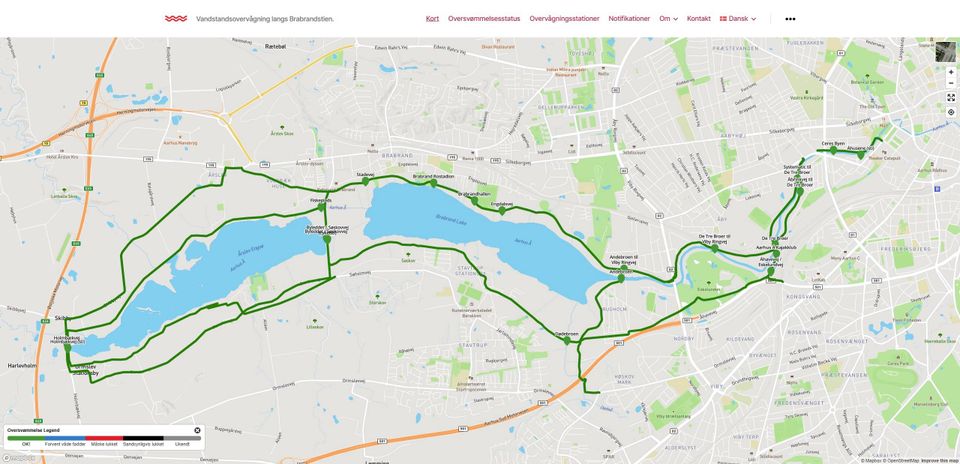Open the Dansk language selector
Viewport: 960px width, 464px height.
738,19
